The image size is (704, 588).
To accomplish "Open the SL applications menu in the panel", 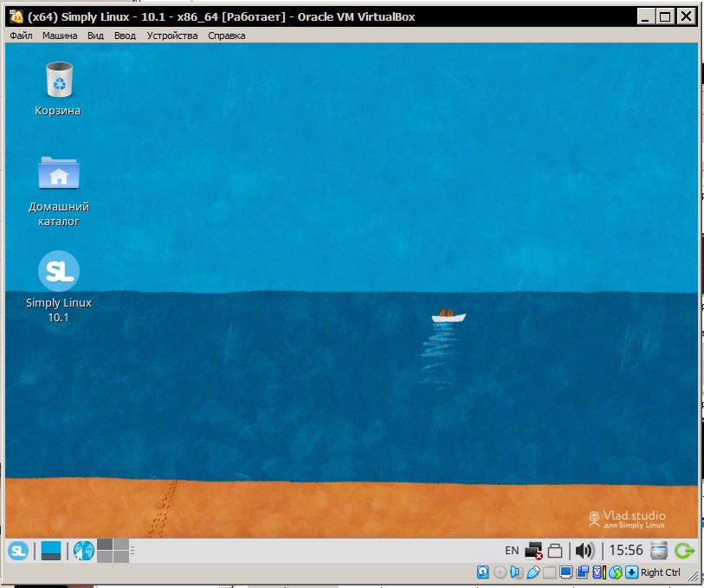I will 18,550.
